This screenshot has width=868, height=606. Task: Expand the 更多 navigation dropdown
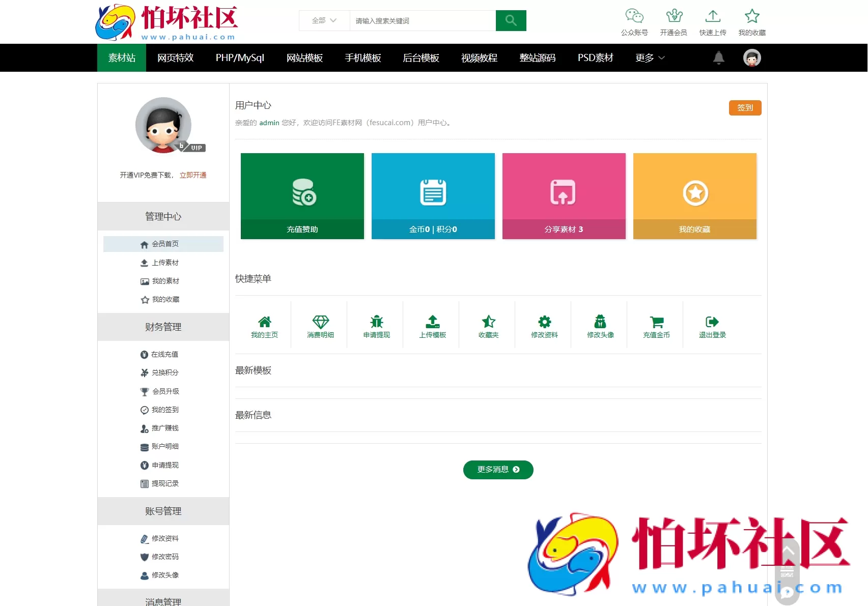[x=649, y=57]
